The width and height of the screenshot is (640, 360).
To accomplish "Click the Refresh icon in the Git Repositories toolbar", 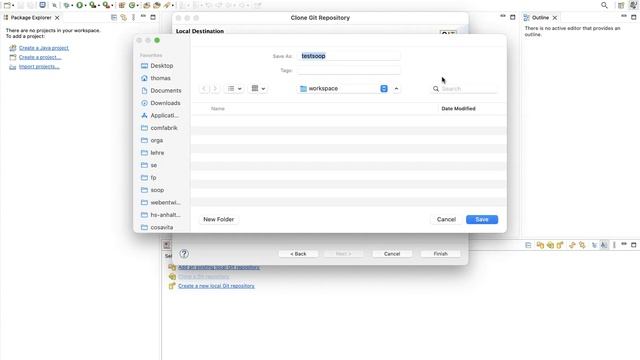I will pos(572,245).
